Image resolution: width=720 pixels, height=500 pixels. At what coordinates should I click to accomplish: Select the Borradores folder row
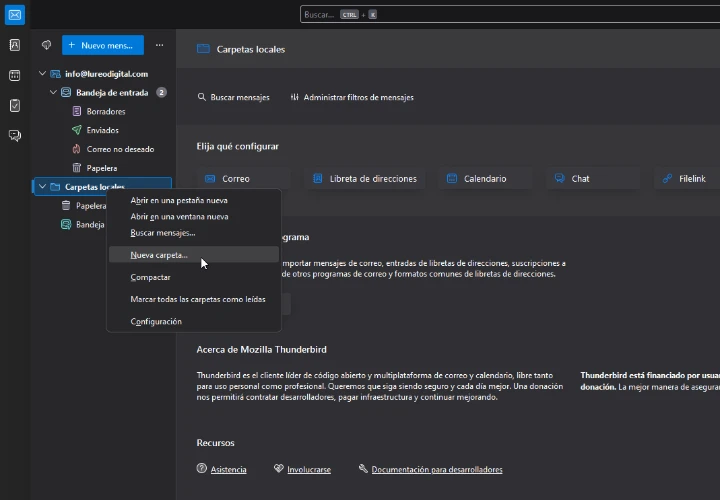pyautogui.click(x=103, y=112)
